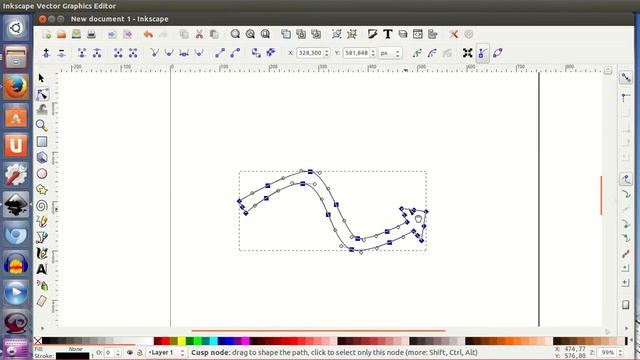Click the Delete selected nodes icon

point(61,53)
